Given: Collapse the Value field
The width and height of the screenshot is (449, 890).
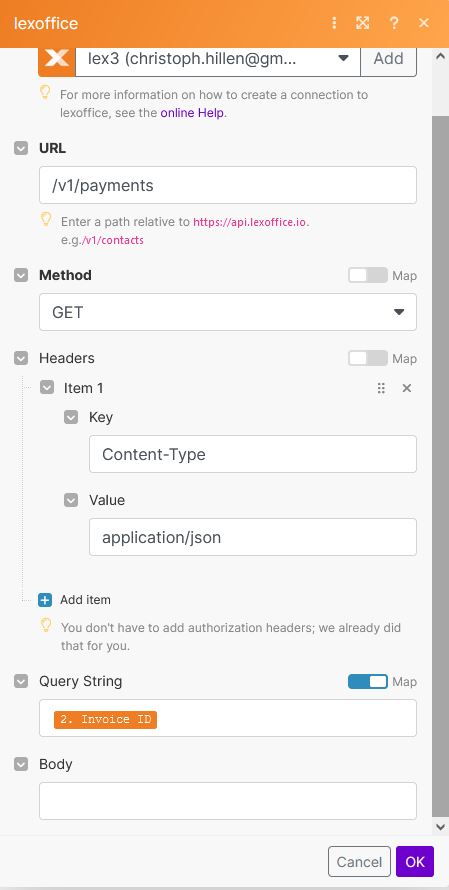Looking at the screenshot, I should coord(71,500).
